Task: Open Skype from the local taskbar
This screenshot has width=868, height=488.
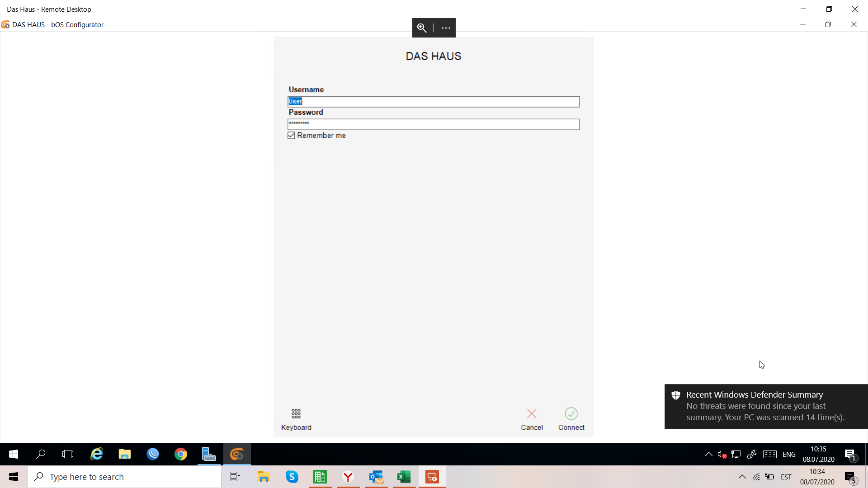Action: (292, 477)
